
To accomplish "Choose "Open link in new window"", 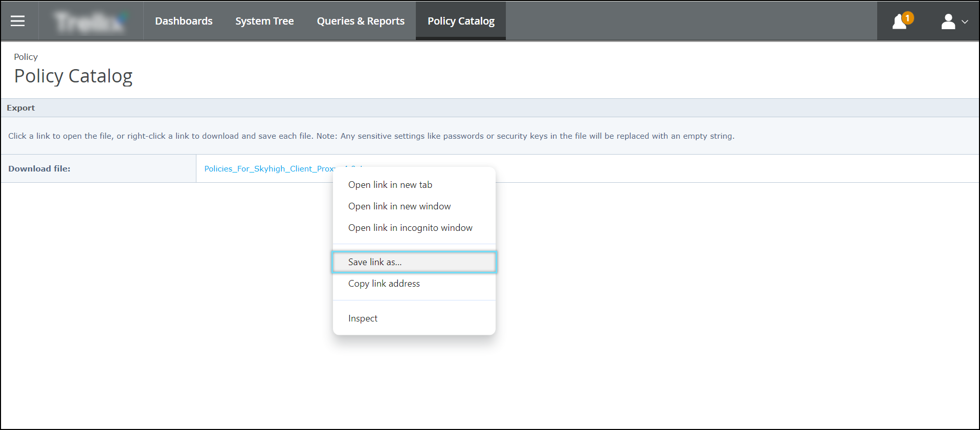I will click(x=399, y=206).
